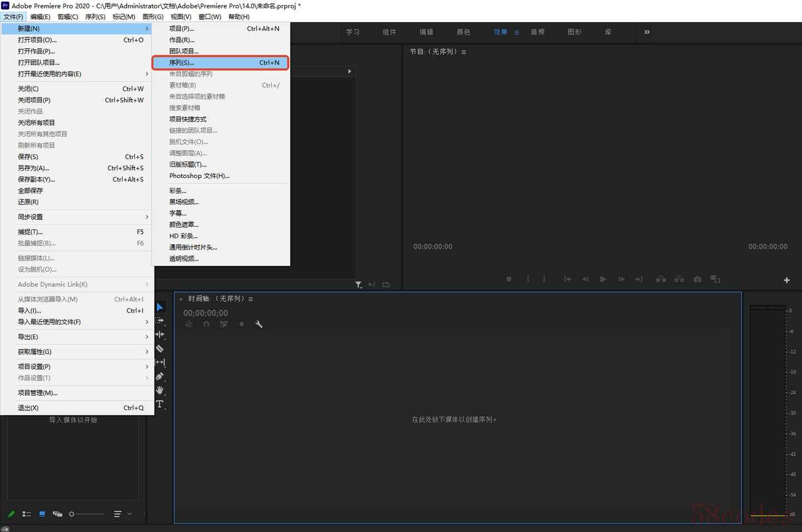This screenshot has width=802, height=532.
Task: Toggle timeline snap magnet icon
Action: (x=206, y=324)
